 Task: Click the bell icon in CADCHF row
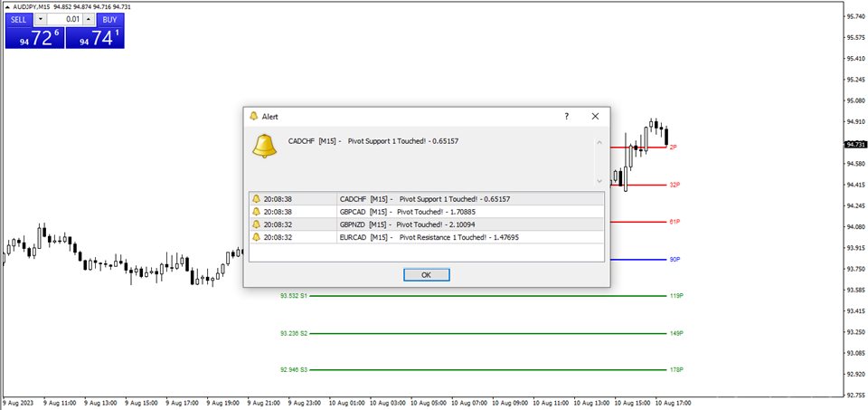256,198
